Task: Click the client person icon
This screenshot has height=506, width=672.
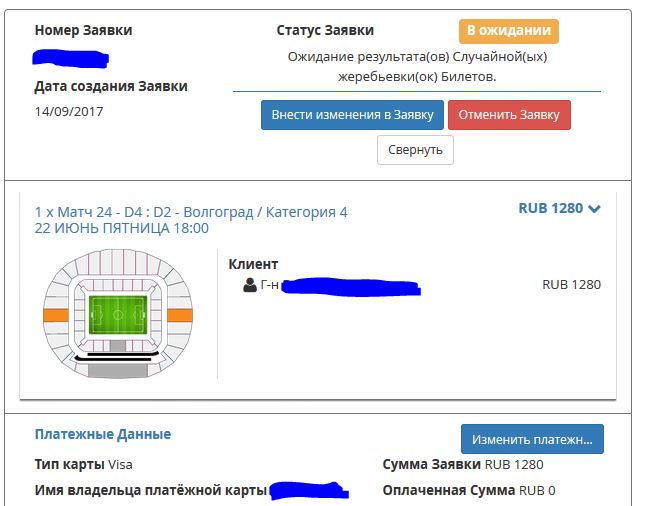Action: 250,285
